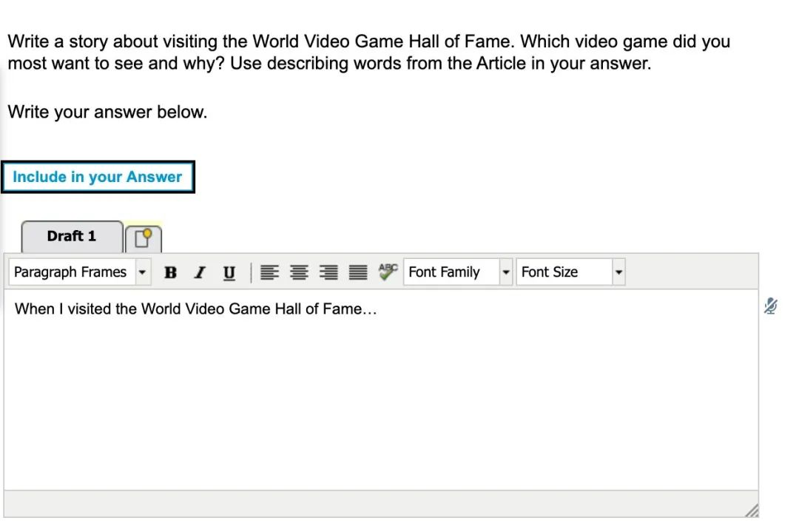Viewport: 799px width, 532px height.
Task: Open the note tab with the yellow pin icon
Action: click(144, 238)
